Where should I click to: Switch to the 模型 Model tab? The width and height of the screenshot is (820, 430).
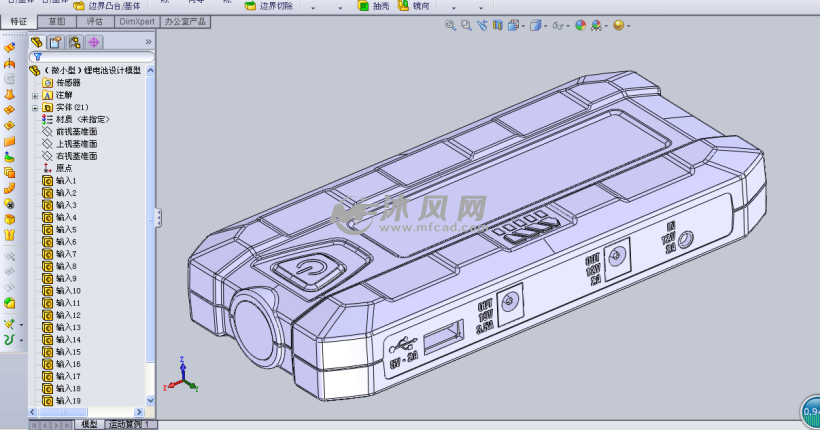pos(89,424)
